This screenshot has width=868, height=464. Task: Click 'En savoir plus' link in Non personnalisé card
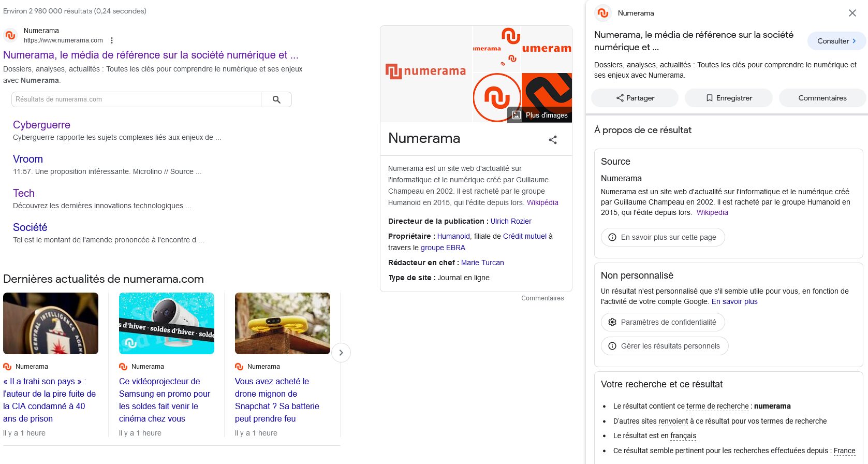734,301
